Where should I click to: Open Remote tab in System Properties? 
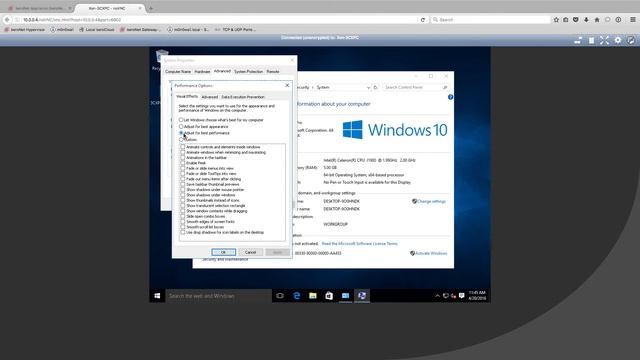click(x=273, y=72)
